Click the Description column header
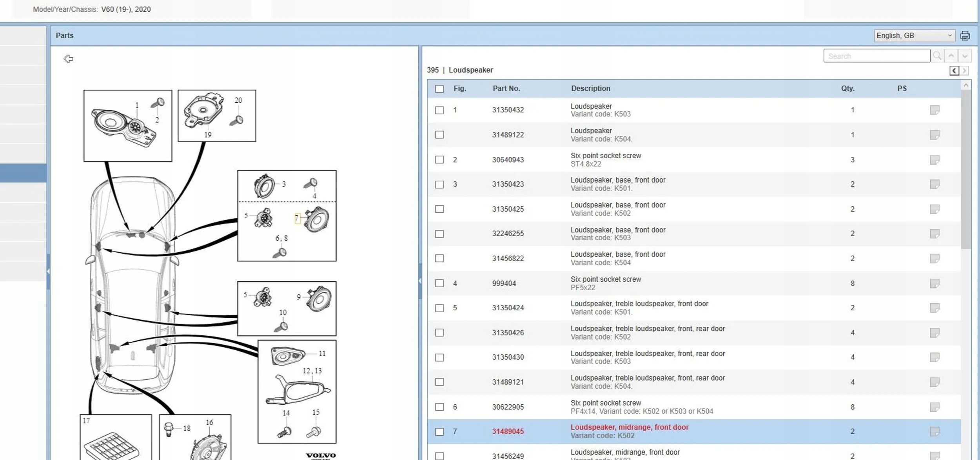The height and width of the screenshot is (460, 980). pos(590,89)
